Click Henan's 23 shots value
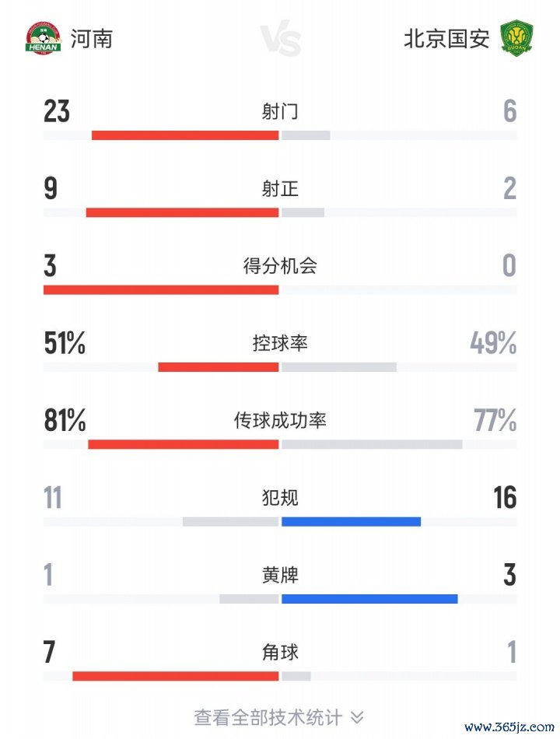Viewport: 560px width, 739px height. click(x=57, y=111)
